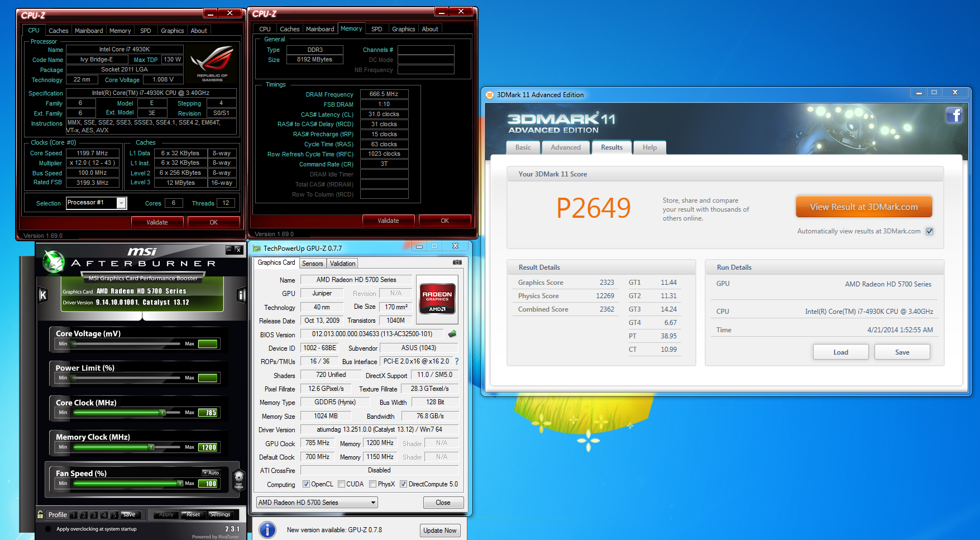Viewport: 980px width, 540px height.
Task: Open the Afterburner info 'i' side button
Action: point(242,295)
